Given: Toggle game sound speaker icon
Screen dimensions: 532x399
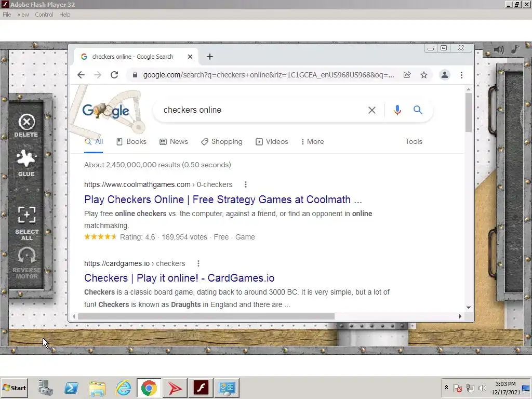Looking at the screenshot, I should tap(498, 50).
